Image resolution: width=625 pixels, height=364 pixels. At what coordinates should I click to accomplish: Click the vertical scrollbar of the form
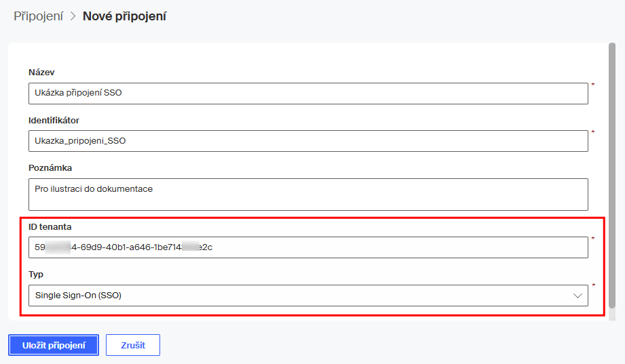[x=612, y=176]
